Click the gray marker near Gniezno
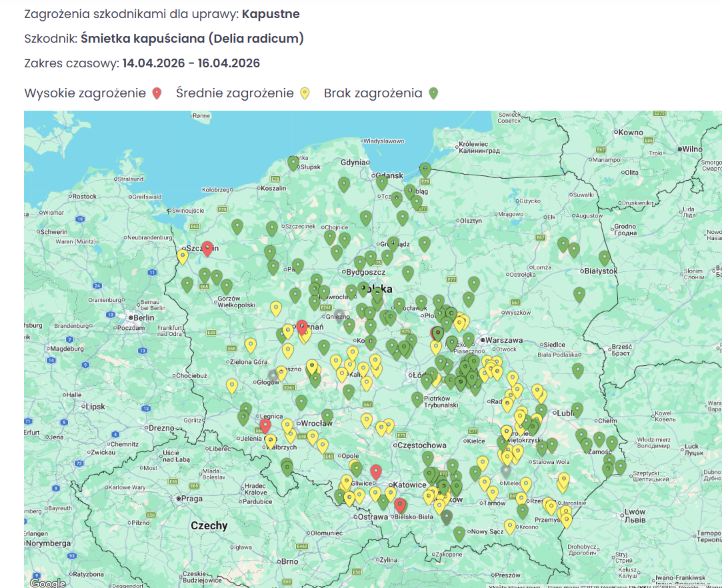This screenshot has height=588, width=722. (x=339, y=316)
